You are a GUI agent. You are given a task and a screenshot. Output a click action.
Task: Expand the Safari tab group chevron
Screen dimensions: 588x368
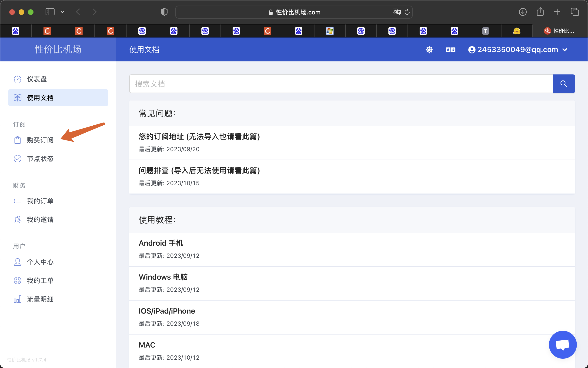click(x=62, y=12)
